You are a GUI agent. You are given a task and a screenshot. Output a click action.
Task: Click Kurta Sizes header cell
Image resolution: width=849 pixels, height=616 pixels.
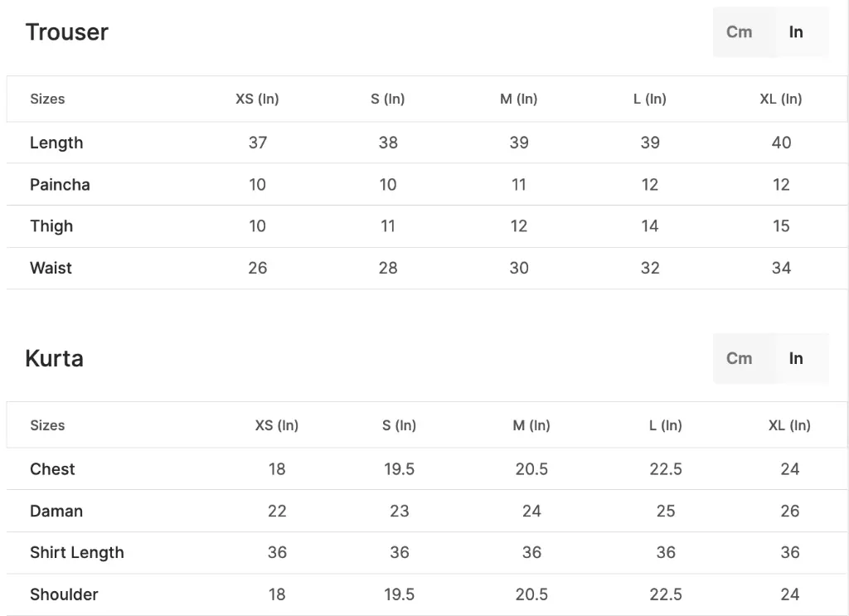click(47, 425)
